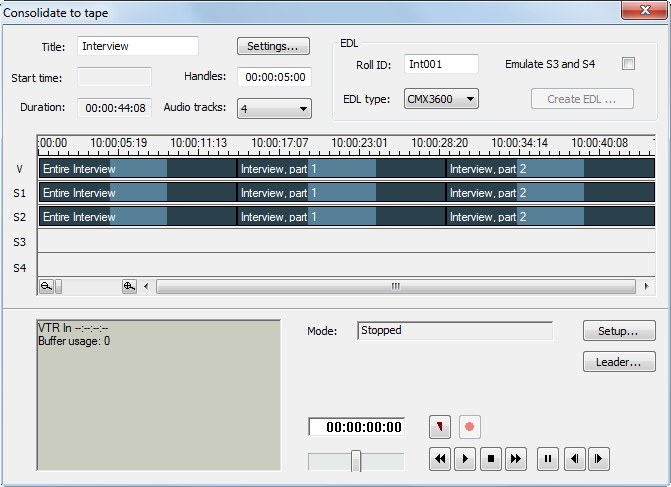
Task: Select Entire Interview clip on V track
Action: (138, 169)
